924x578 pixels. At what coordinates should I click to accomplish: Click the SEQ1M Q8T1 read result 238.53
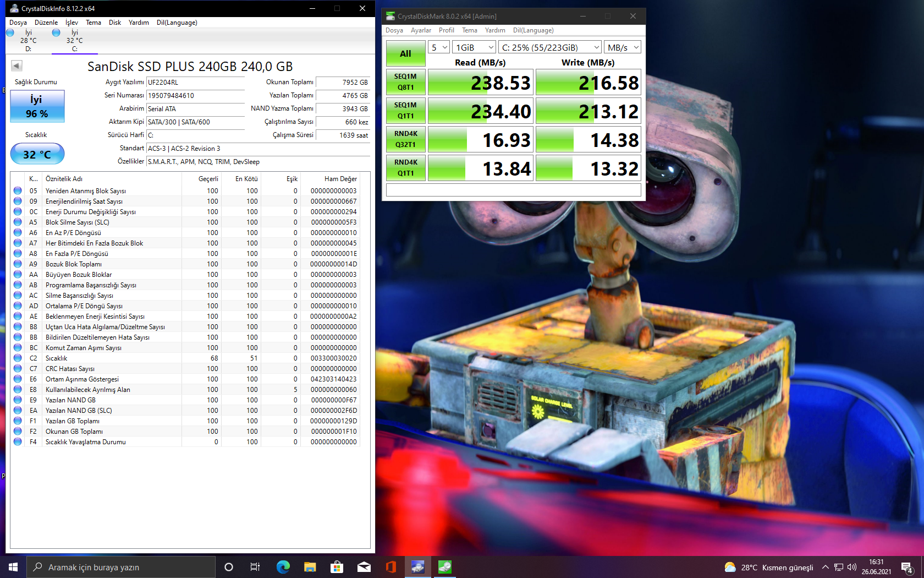480,82
